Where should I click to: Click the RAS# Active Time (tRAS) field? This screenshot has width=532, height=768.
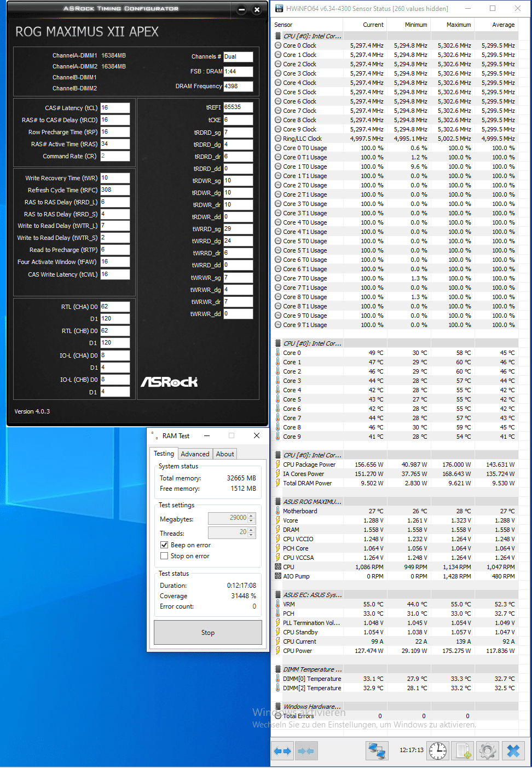point(115,144)
